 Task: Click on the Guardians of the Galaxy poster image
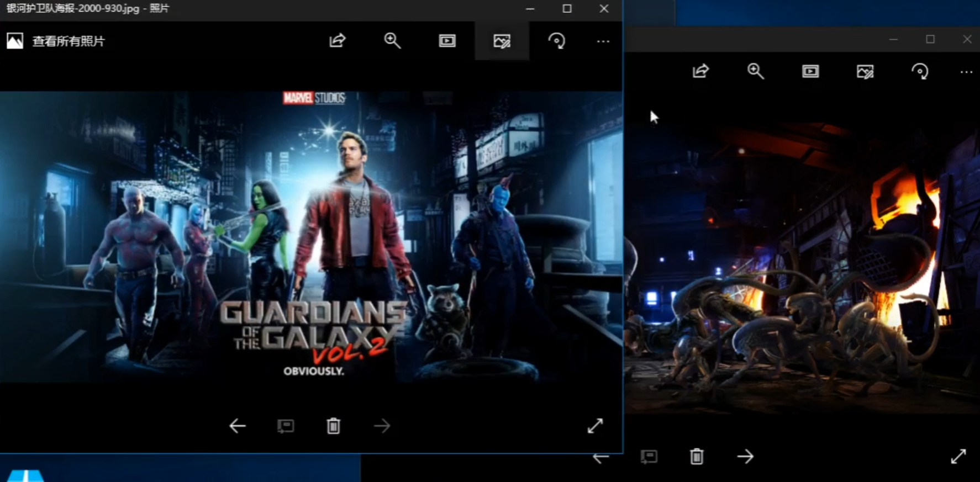[x=311, y=236]
